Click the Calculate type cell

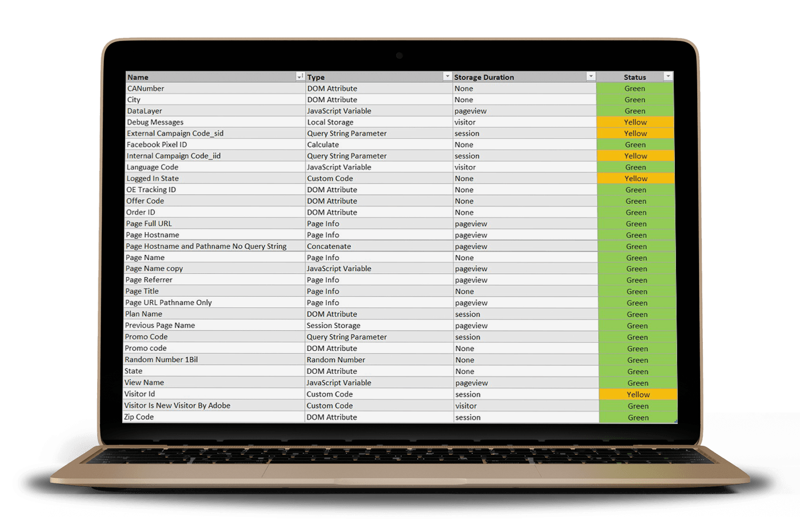[x=323, y=145]
